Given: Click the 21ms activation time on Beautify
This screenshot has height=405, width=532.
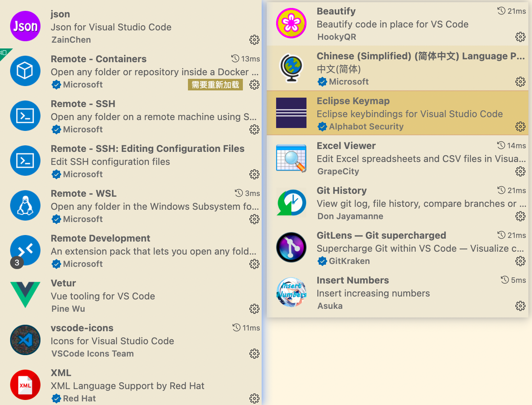Looking at the screenshot, I should click(512, 11).
